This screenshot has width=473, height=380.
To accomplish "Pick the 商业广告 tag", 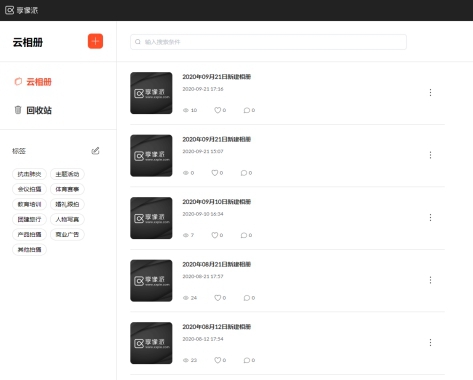I will point(67,234).
